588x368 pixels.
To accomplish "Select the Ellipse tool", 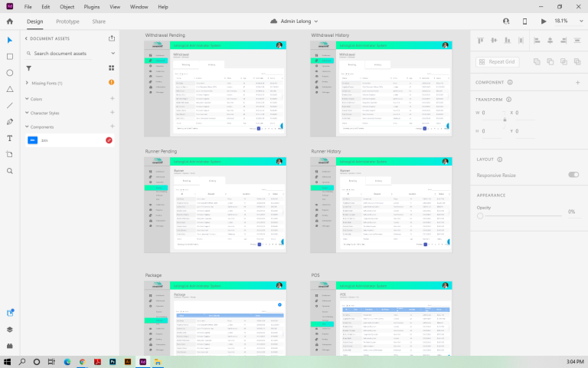I will point(10,73).
